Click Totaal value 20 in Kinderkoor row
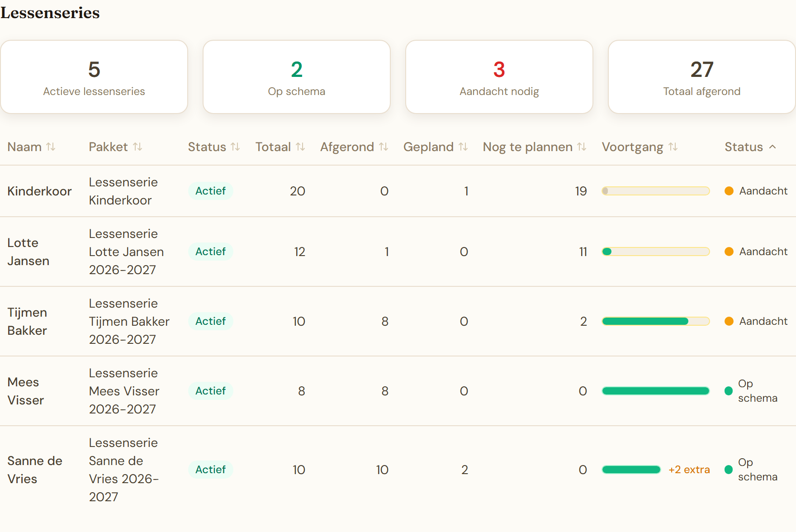 298,191
